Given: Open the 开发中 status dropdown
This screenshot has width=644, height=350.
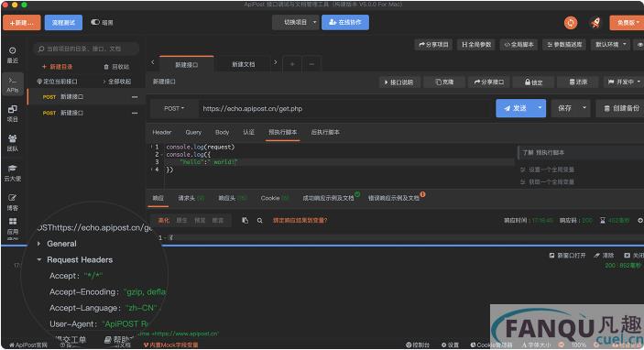Looking at the screenshot, I should point(624,82).
